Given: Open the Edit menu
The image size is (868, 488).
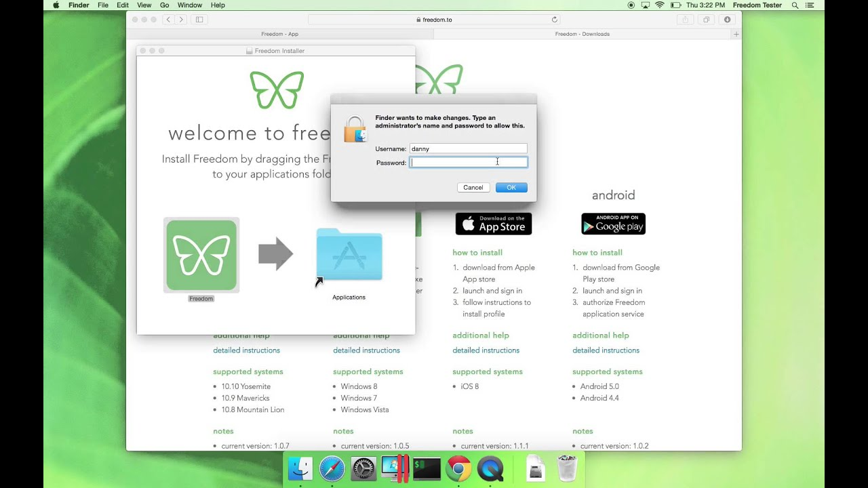Looking at the screenshot, I should click(123, 5).
